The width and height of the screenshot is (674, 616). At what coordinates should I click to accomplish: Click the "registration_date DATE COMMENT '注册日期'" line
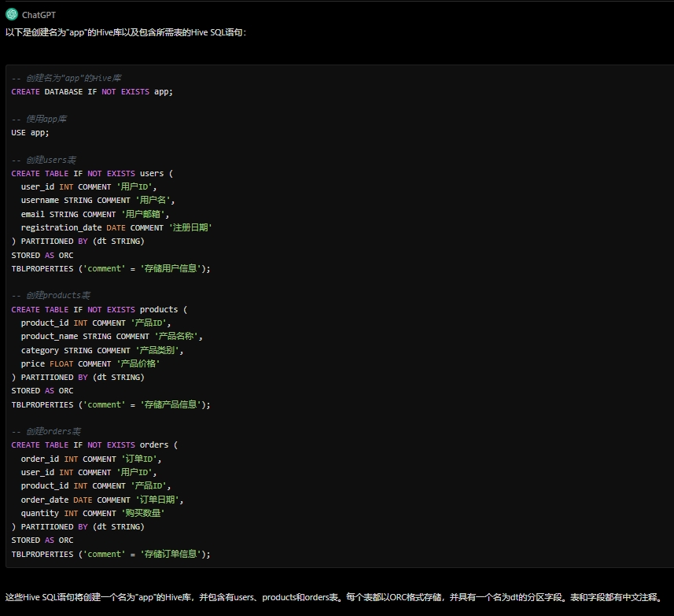[116, 228]
